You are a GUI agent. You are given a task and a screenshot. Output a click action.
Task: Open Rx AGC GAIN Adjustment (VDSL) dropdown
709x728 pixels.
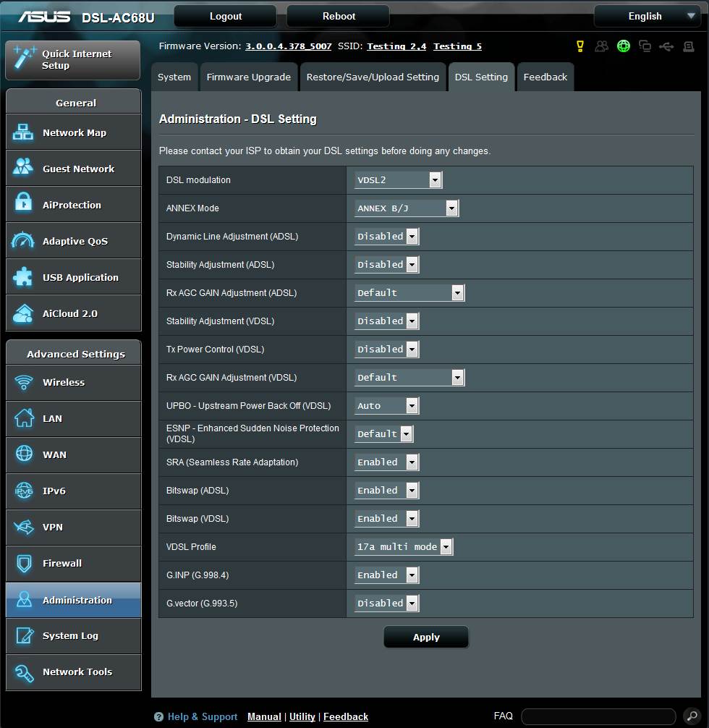(409, 378)
